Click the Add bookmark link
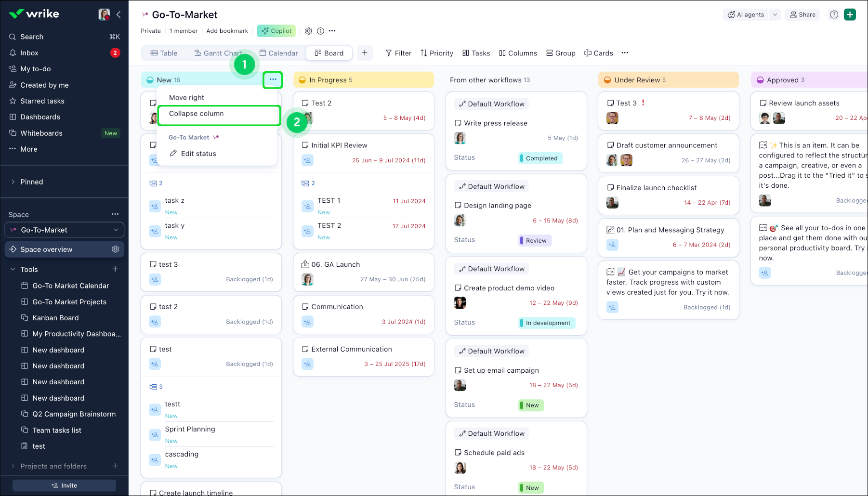This screenshot has height=496, width=868. [227, 31]
